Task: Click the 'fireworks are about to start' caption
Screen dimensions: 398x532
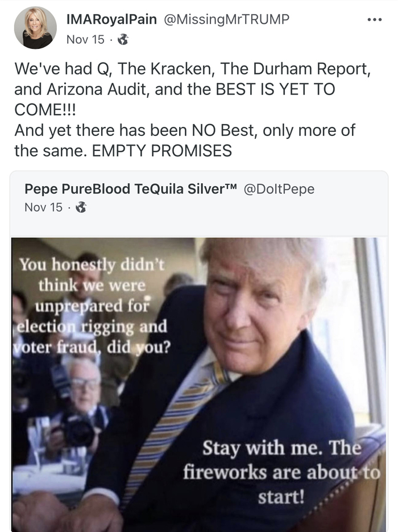Action: tap(281, 472)
